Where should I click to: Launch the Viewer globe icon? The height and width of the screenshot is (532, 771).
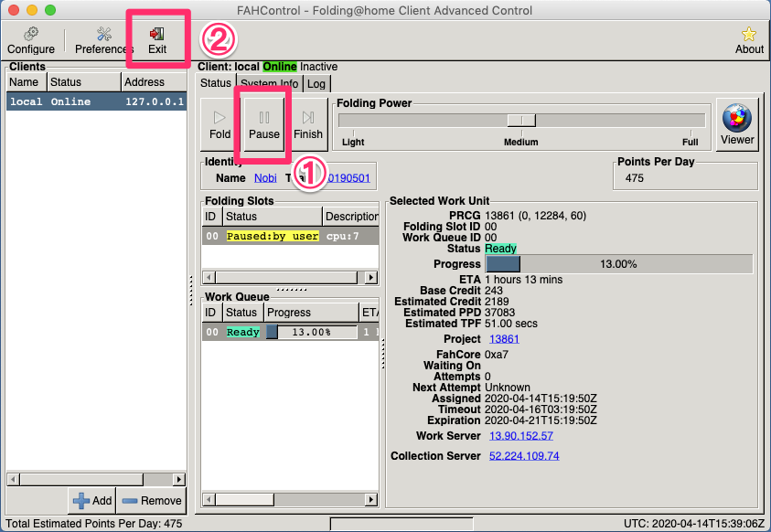(x=737, y=124)
